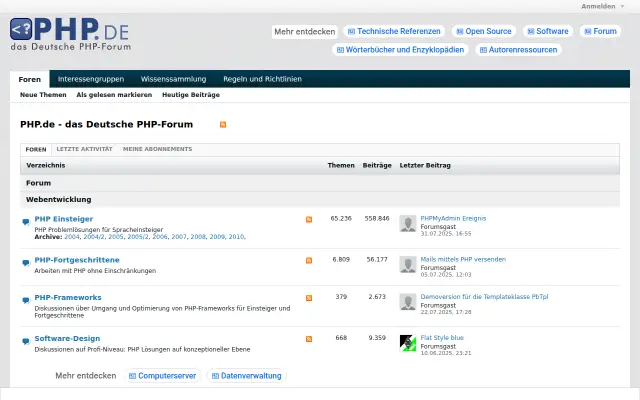Open the PHP-Fortgeschrittene forum

pyautogui.click(x=77, y=260)
